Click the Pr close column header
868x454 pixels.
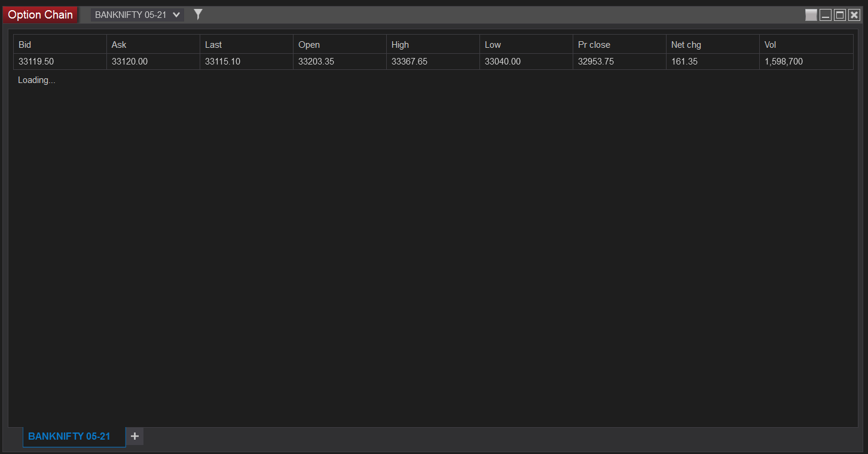(x=620, y=44)
